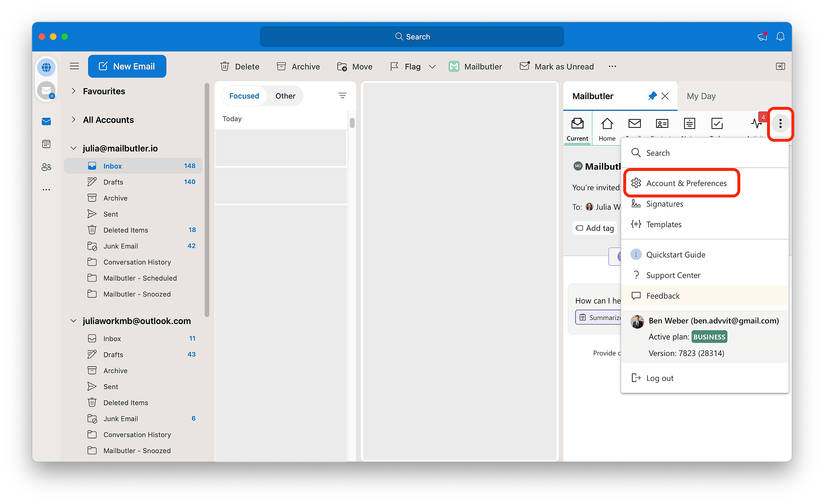The width and height of the screenshot is (824, 504).
Task: Click the Move toolbar button
Action: tap(355, 67)
